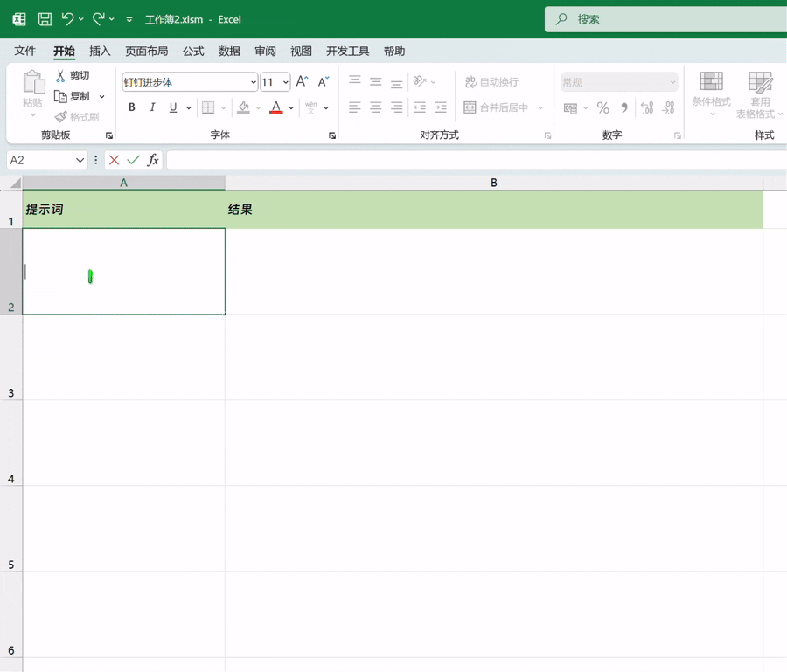Toggle Bold formatting
787x672 pixels.
pos(132,107)
